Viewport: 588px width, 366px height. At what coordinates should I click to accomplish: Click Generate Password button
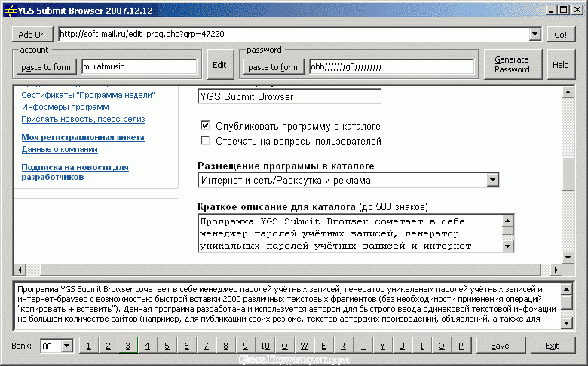[513, 65]
